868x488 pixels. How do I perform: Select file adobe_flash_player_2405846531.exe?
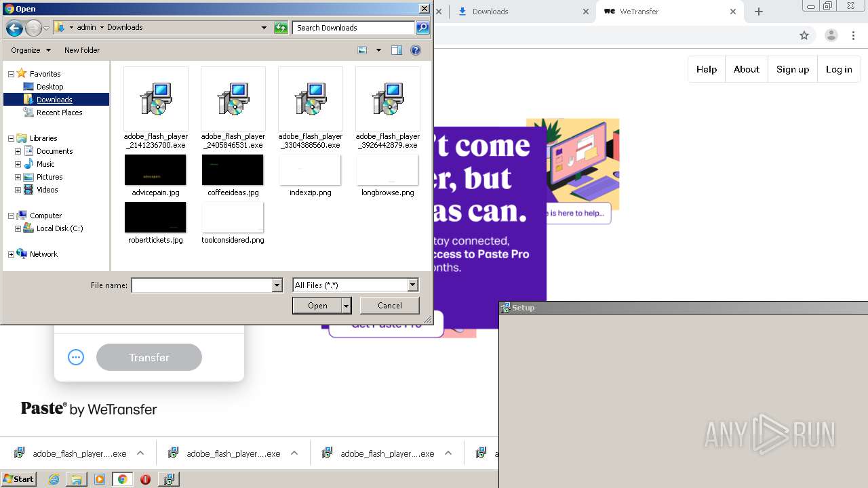click(x=233, y=108)
